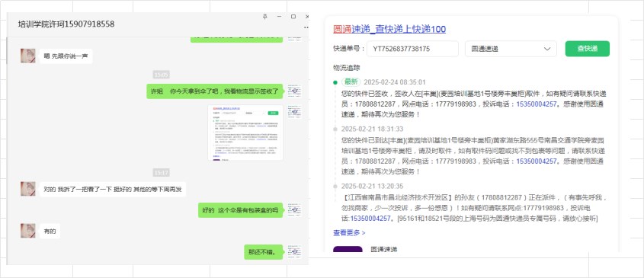Image resolution: width=644 pixels, height=278 pixels.
Task: Open the tracking screenshot image in the chat
Action: coord(245,133)
